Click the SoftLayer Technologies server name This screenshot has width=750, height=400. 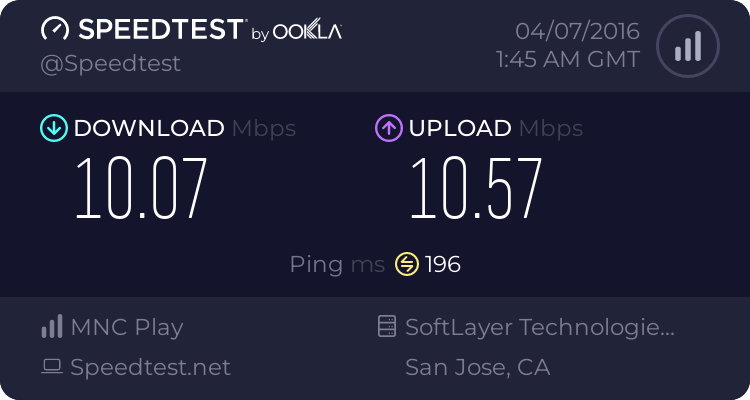540,327
